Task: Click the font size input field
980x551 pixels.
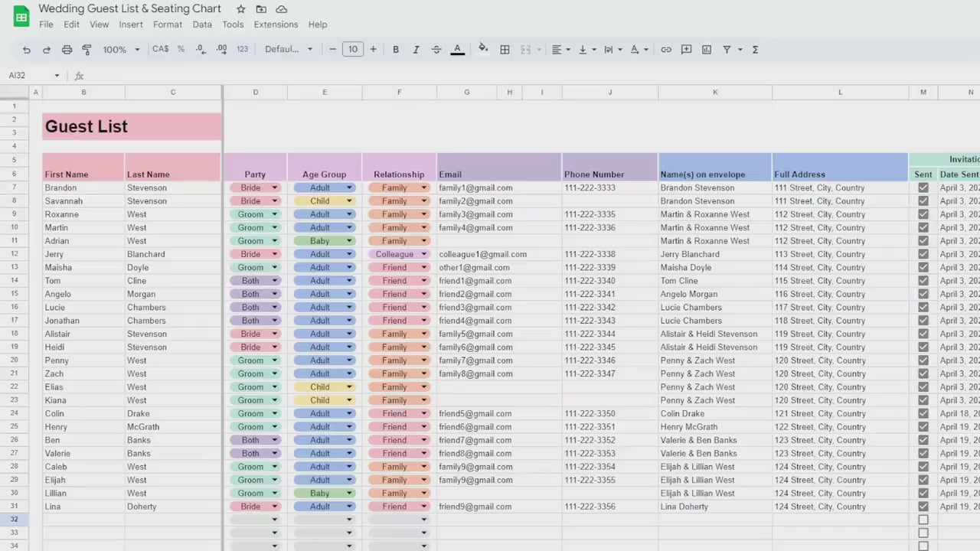Action: pos(352,50)
